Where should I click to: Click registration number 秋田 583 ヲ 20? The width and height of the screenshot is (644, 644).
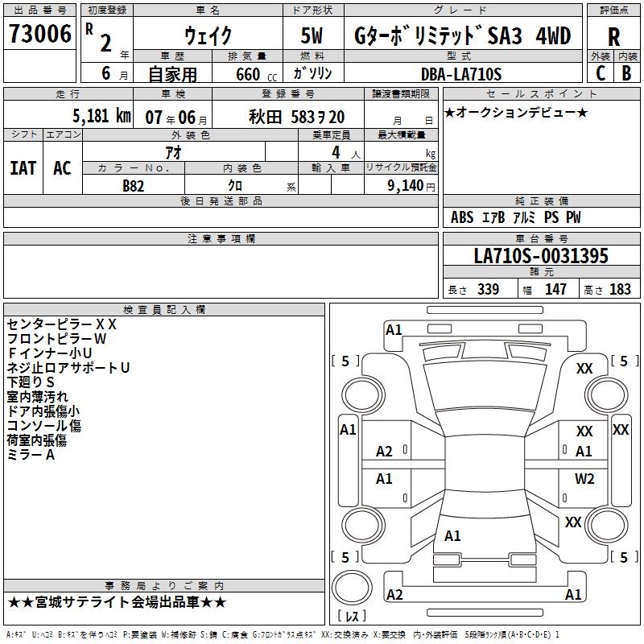[296, 118]
